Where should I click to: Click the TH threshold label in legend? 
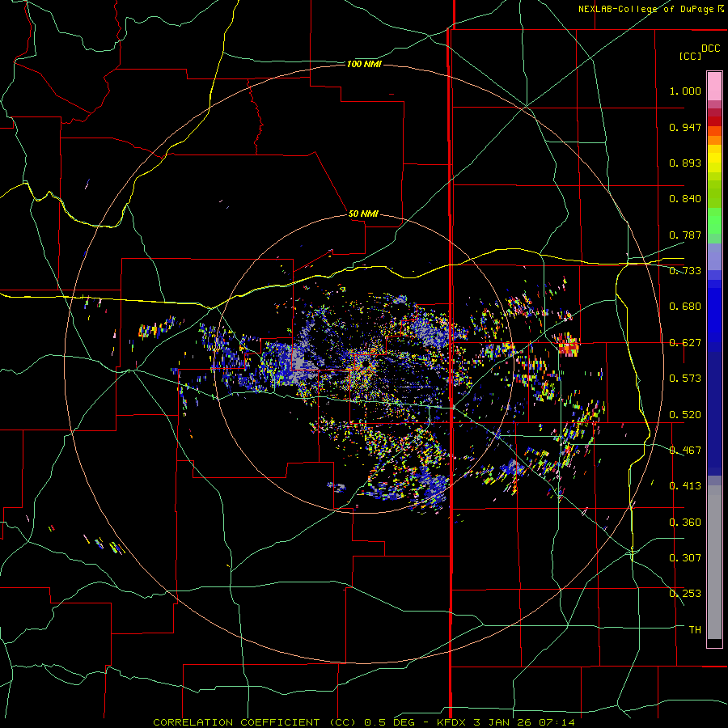click(x=695, y=630)
